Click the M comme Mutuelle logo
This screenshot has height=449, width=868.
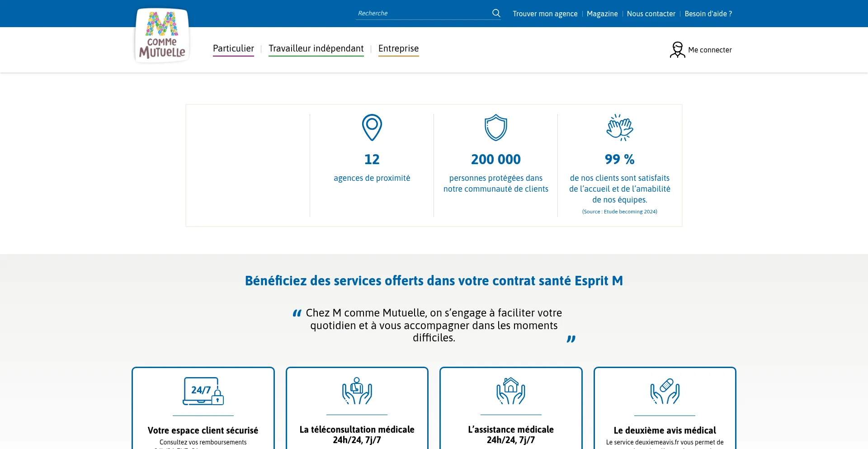(x=162, y=36)
